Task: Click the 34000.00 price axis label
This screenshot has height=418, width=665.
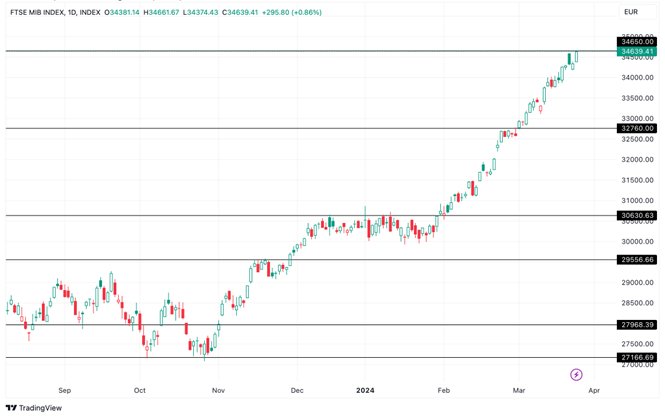Action: coord(637,78)
